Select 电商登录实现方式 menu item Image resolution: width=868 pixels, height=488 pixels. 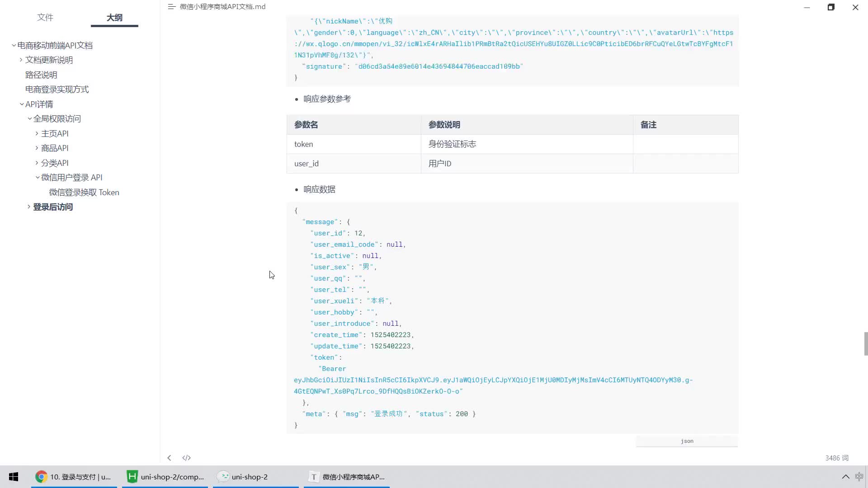(57, 89)
